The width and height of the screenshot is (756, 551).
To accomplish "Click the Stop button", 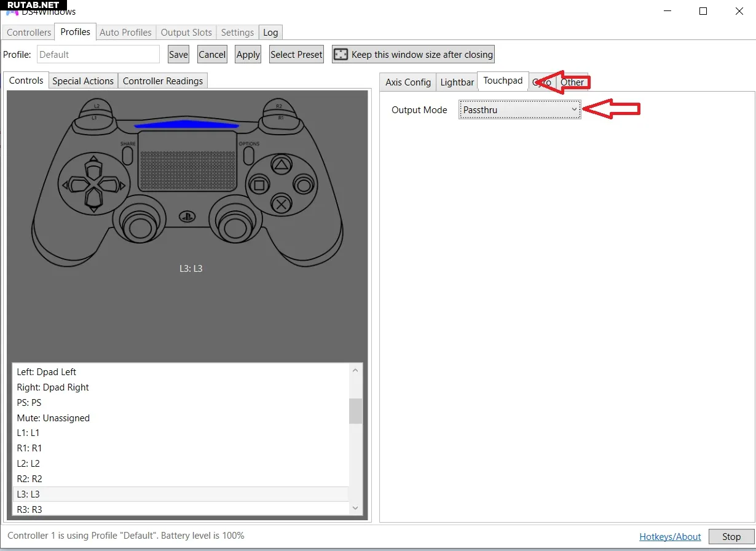I will 731,537.
